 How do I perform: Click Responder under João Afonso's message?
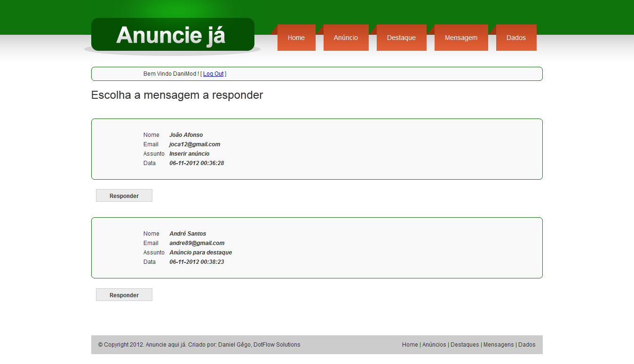[x=124, y=196]
